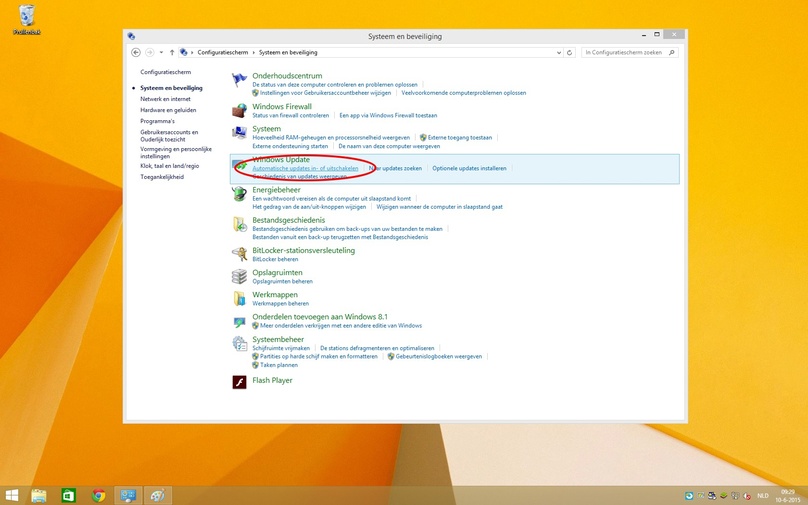Open the Onderhoudscentrum flag icon
Screen dimensions: 808x505
239,80
